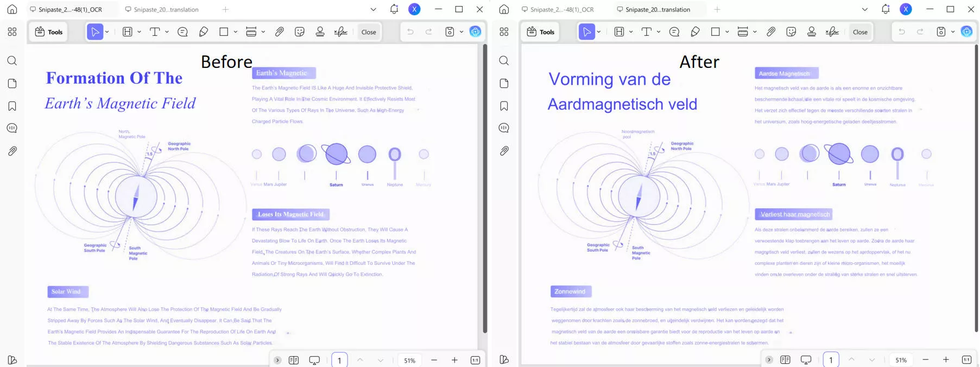Set actual size 1:1 in right window

click(x=966, y=360)
